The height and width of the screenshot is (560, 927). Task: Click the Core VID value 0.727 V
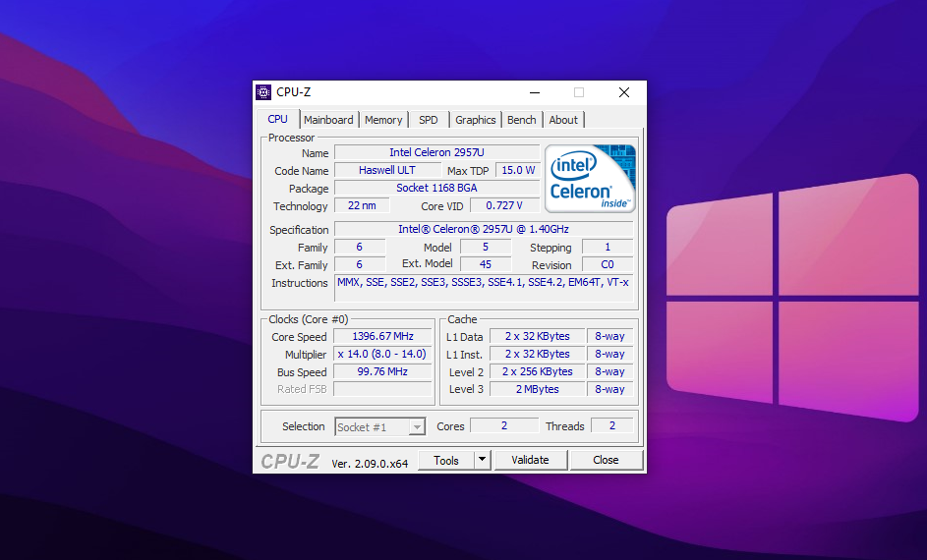click(504, 205)
